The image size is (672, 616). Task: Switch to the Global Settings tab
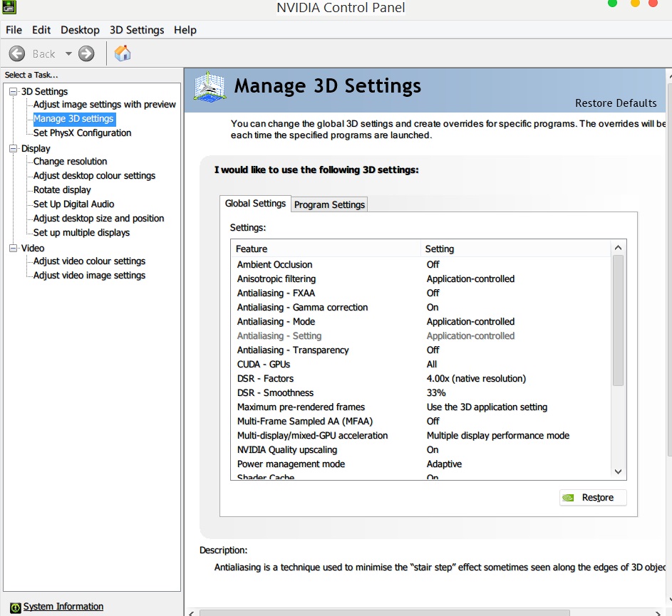coord(255,204)
